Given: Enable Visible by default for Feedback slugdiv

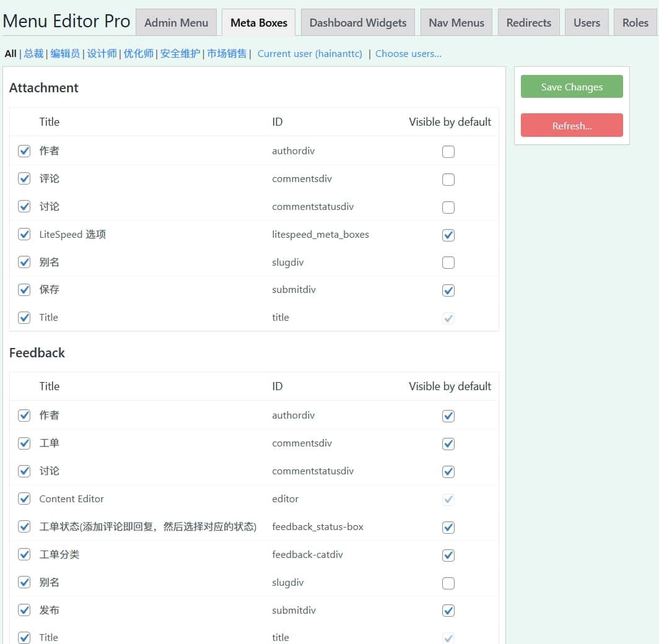Looking at the screenshot, I should (448, 583).
